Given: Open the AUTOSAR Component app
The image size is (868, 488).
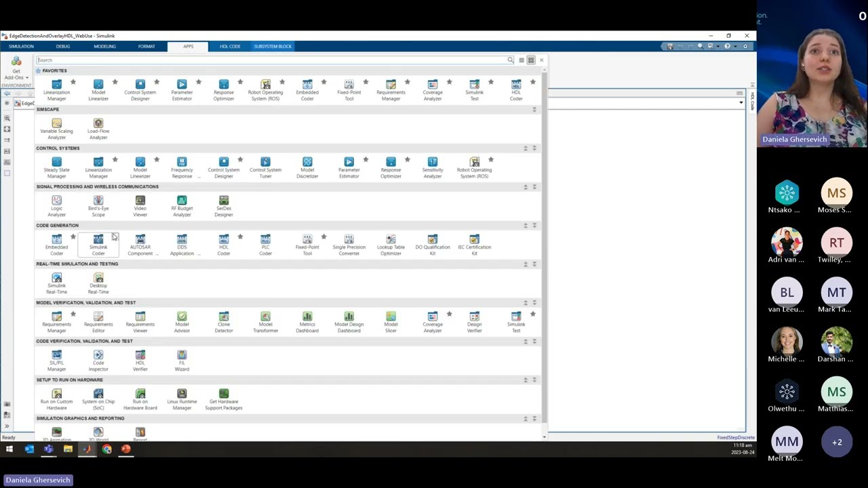Looking at the screenshot, I should click(140, 245).
